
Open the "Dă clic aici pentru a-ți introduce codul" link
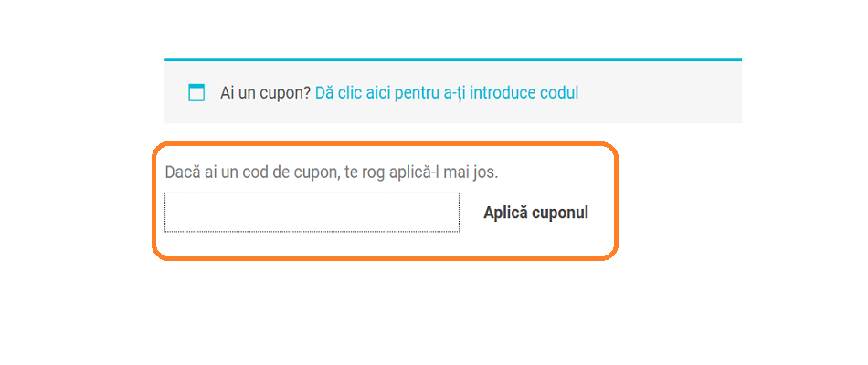pos(446,92)
